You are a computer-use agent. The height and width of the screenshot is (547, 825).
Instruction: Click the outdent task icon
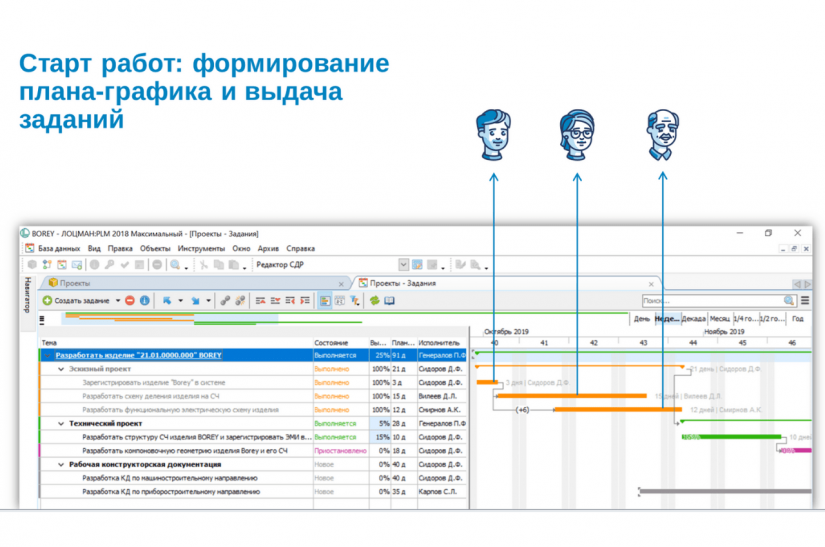[290, 300]
